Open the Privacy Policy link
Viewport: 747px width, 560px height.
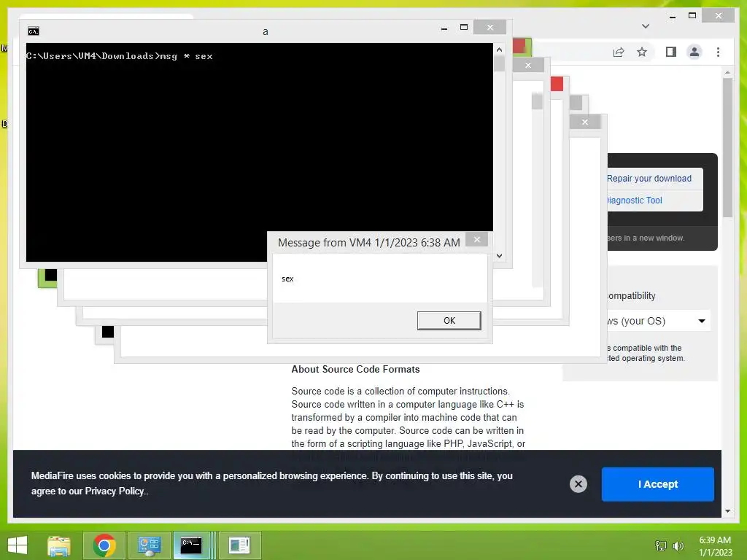click(x=114, y=491)
